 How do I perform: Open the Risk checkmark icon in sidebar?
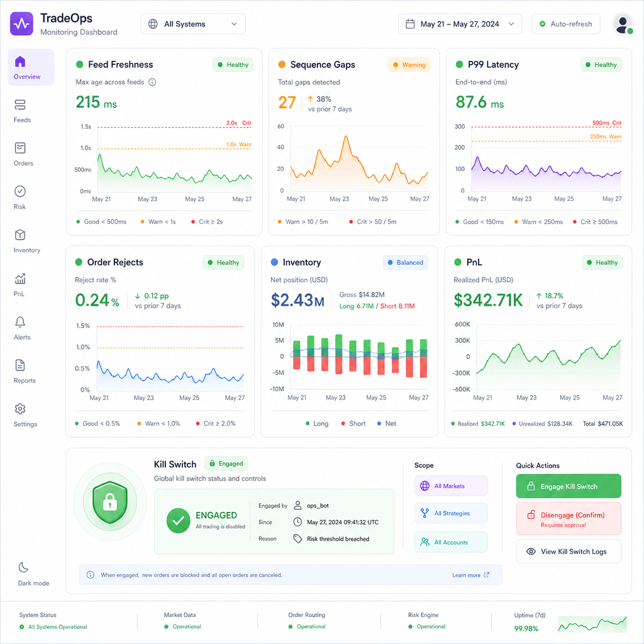(20, 191)
